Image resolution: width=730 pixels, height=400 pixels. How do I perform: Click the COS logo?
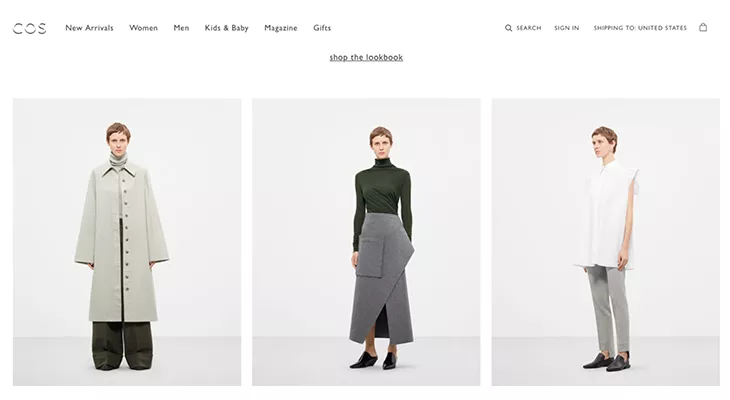[29, 28]
